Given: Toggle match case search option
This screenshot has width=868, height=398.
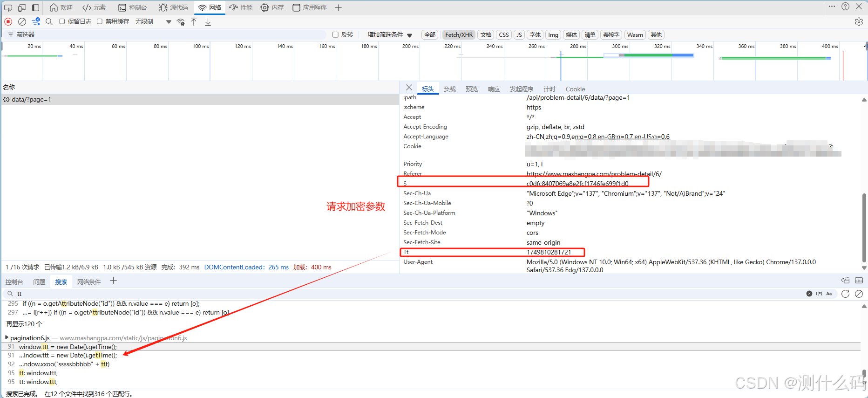Looking at the screenshot, I should coord(829,294).
